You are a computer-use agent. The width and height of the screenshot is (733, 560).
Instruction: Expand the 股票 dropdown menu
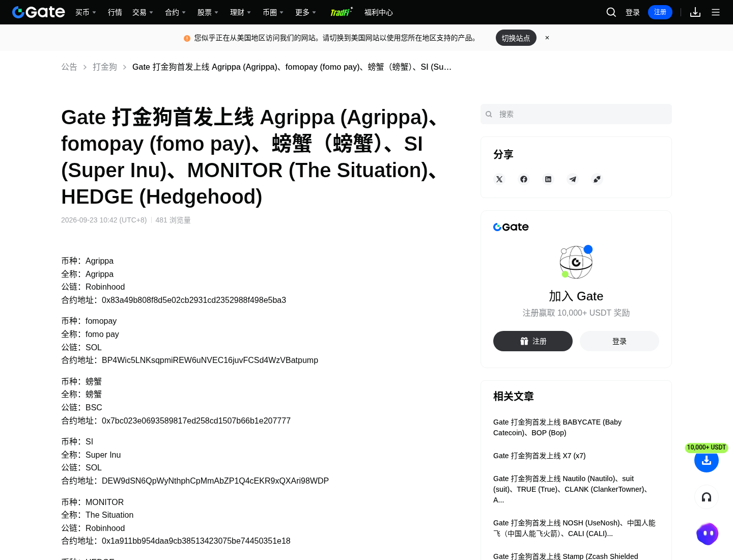(208, 12)
